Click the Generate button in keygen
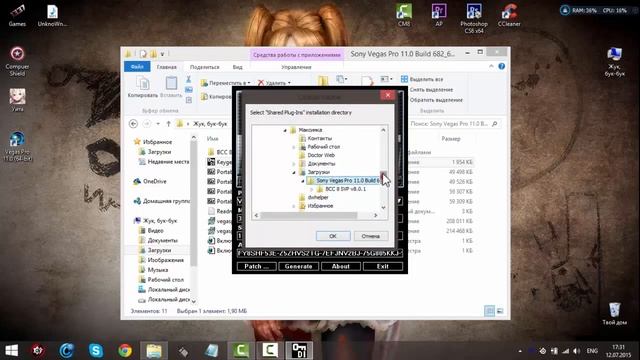This screenshot has height=360, width=640. click(298, 266)
